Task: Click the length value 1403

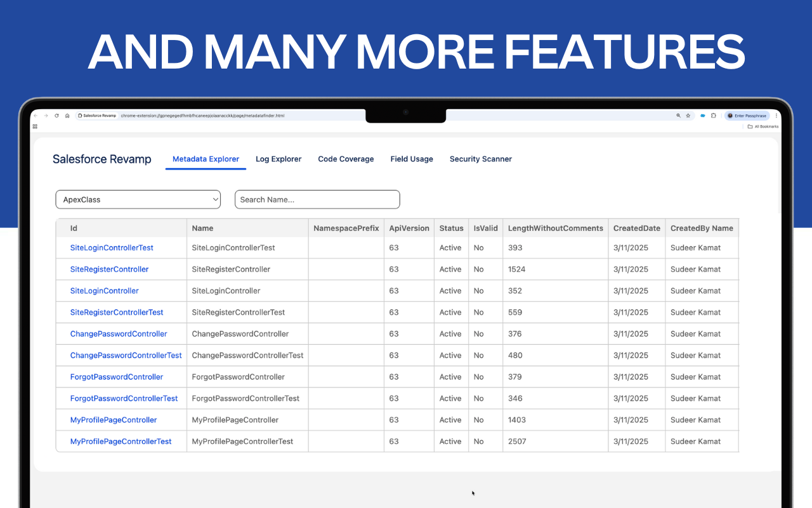Action: click(516, 420)
